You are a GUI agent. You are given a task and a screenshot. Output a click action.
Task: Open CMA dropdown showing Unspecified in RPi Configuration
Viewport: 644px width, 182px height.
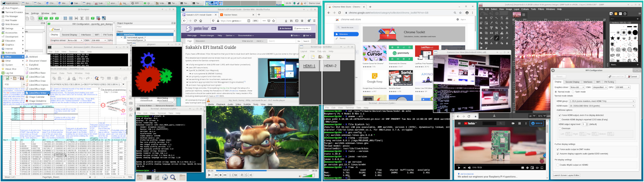click(x=600, y=87)
